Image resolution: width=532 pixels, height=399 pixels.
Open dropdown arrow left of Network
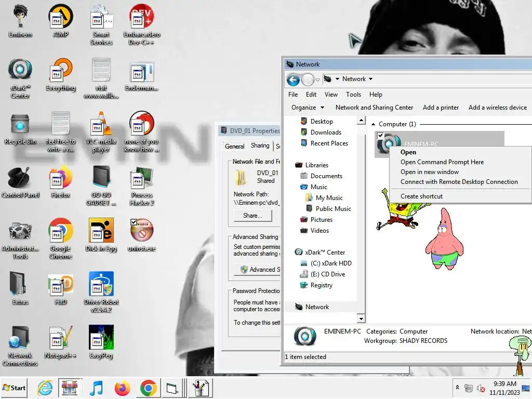337,79
